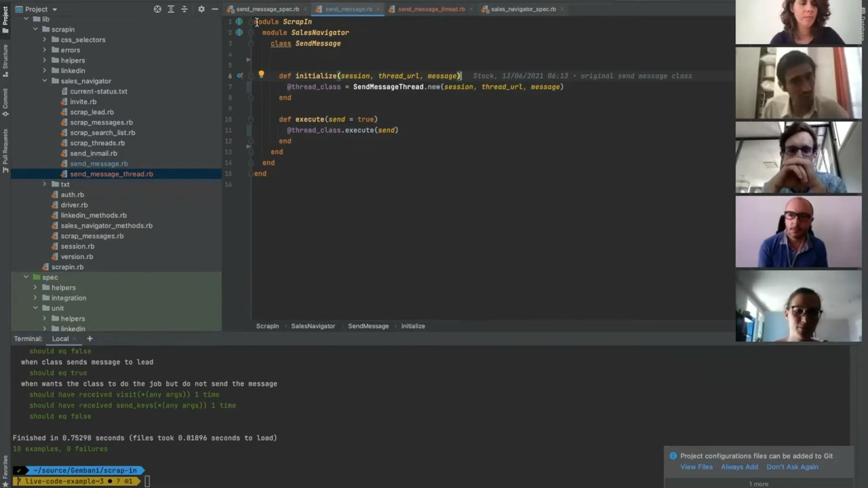Collapse the spec folder
This screenshot has width=868, height=488.
click(26, 277)
